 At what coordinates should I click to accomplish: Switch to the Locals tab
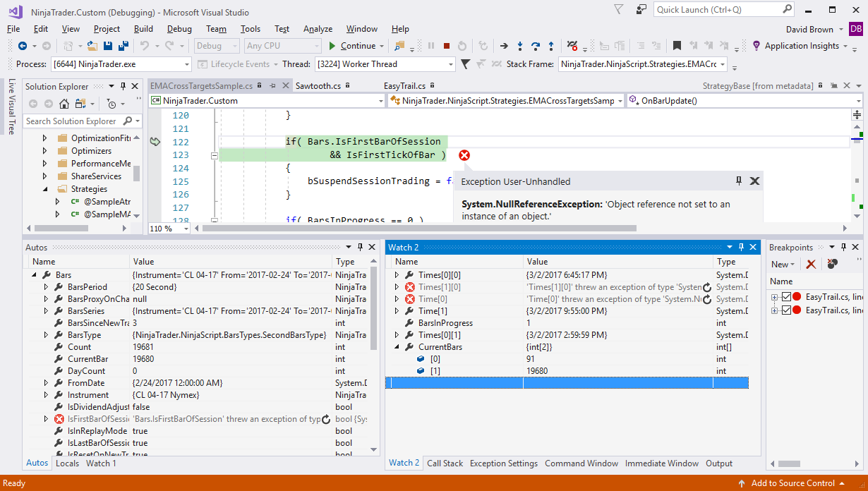(x=67, y=463)
